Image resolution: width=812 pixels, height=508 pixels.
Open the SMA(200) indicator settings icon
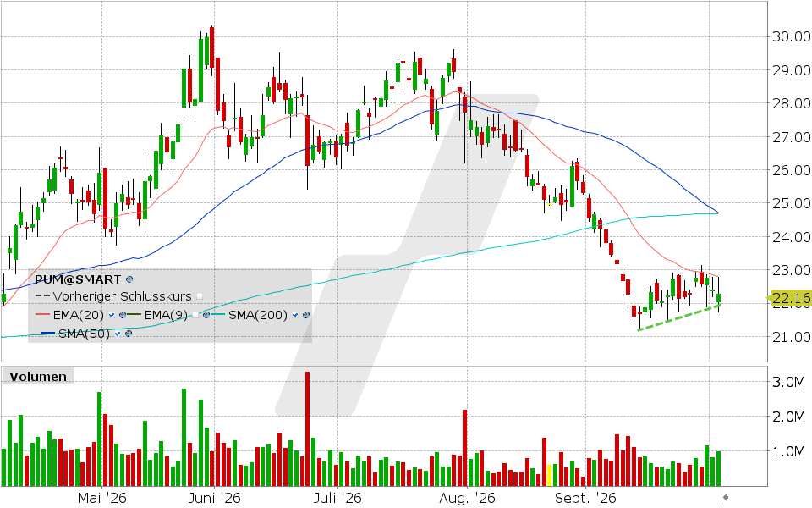click(x=306, y=315)
